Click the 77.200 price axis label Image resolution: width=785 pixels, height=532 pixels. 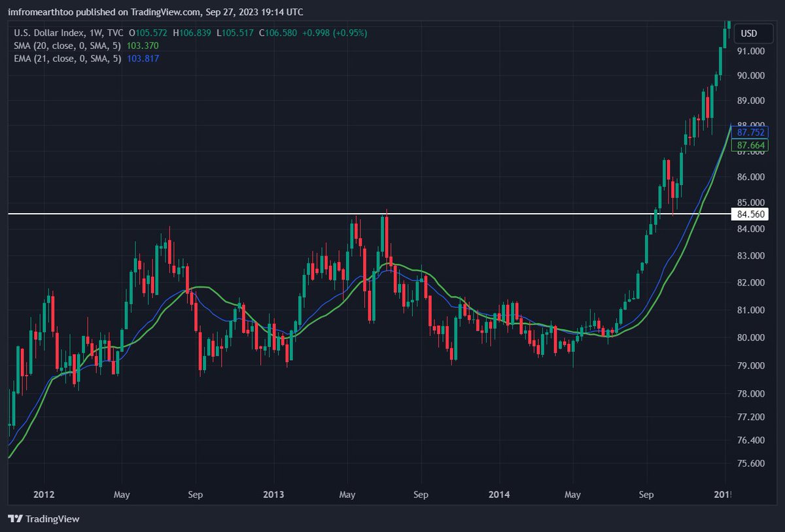click(750, 416)
